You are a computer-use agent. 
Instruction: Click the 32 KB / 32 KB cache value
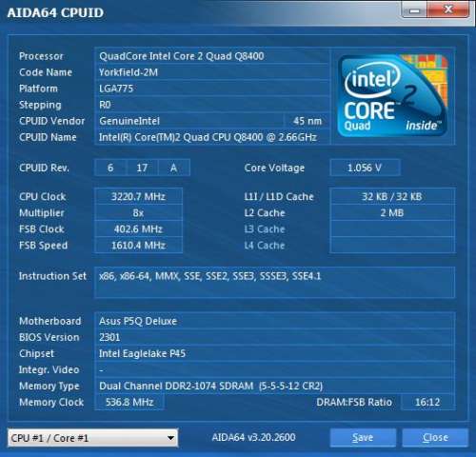pyautogui.click(x=392, y=196)
